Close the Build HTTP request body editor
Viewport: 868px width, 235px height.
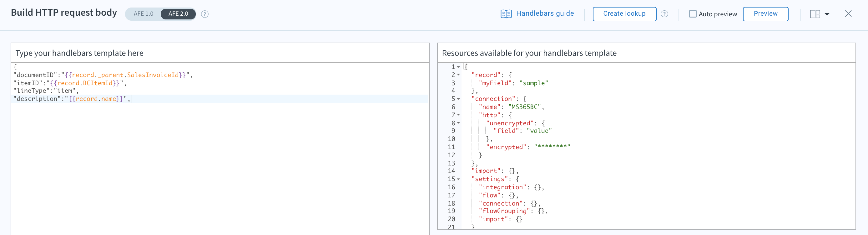(848, 14)
